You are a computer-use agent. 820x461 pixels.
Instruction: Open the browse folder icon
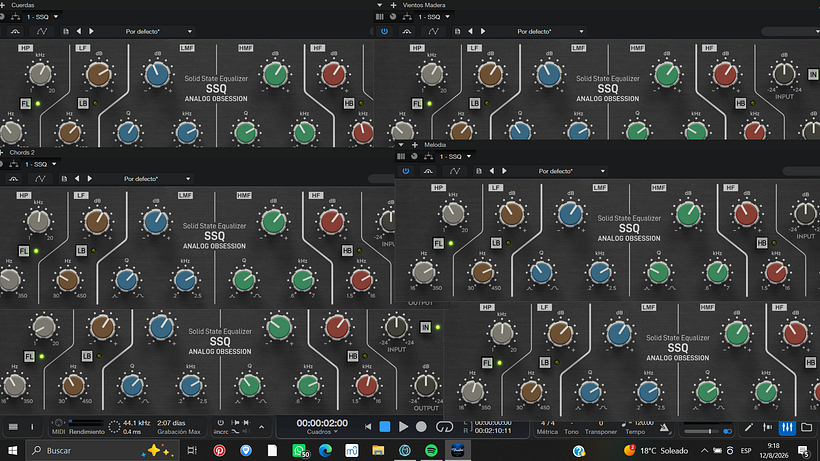pyautogui.click(x=806, y=428)
